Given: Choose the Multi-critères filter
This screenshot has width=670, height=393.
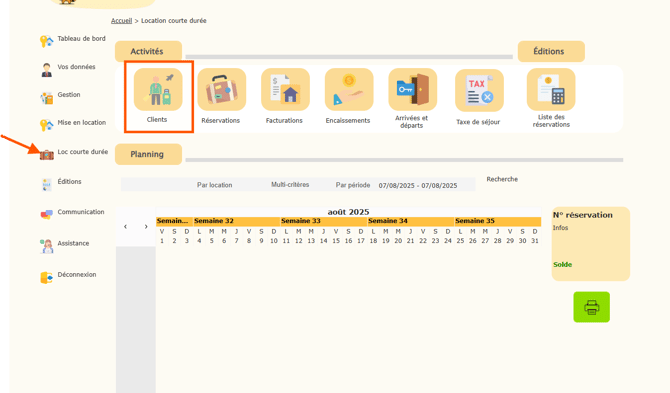Looking at the screenshot, I should click(290, 185).
